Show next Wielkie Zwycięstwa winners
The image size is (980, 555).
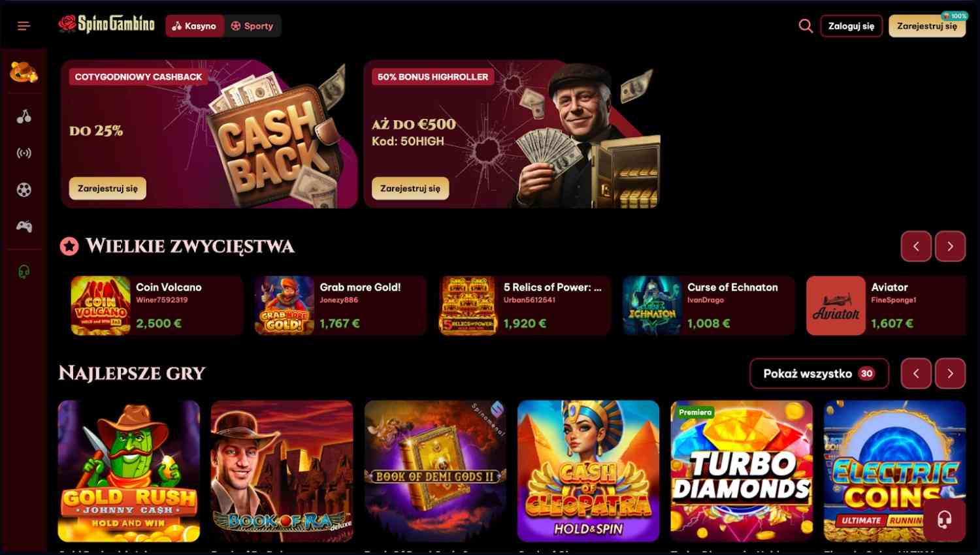pyautogui.click(x=950, y=246)
